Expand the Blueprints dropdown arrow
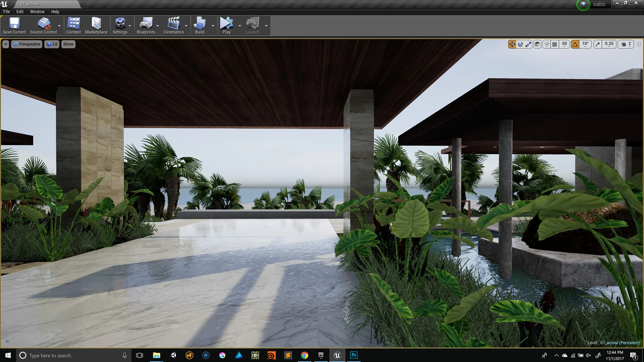Viewport: 644px width, 362px height. click(158, 26)
